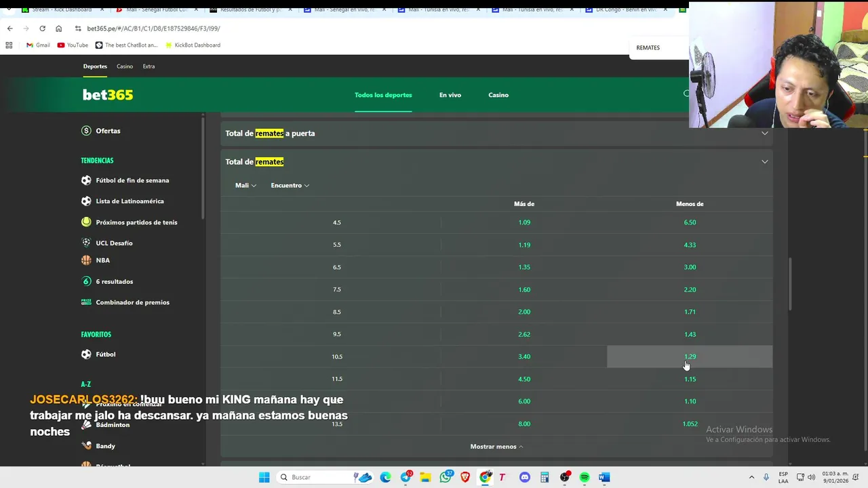Open Combinador de premios
Viewport: 868px width, 488px height.
125,302
